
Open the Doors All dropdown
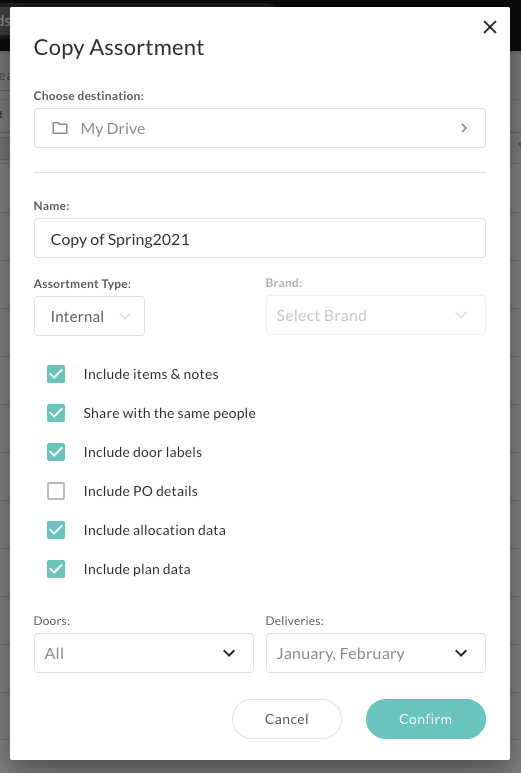(x=143, y=653)
